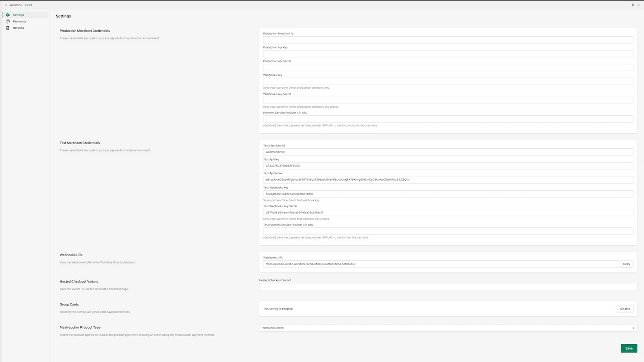Click the 'Settings' page title heading
The width and height of the screenshot is (644, 362).
pyautogui.click(x=63, y=16)
